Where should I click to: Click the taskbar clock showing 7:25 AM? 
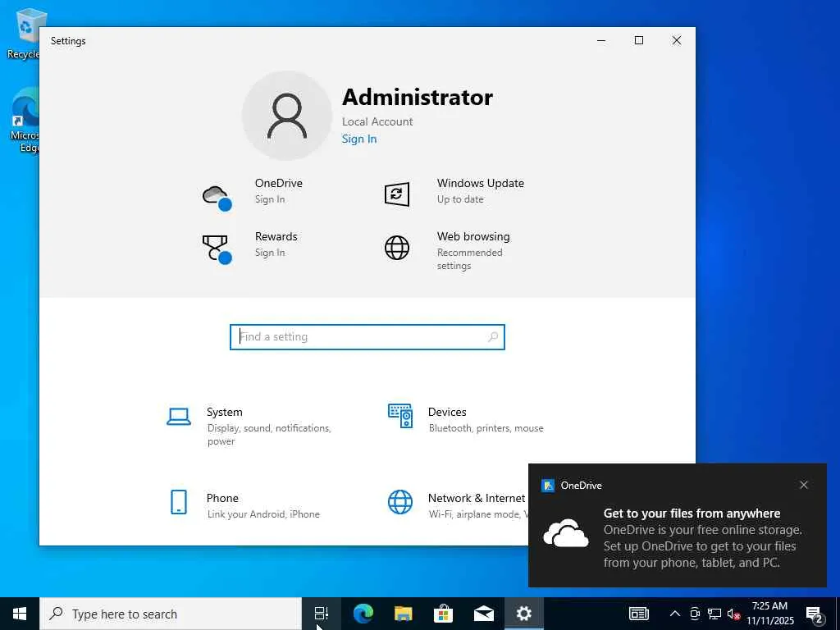[769, 614]
